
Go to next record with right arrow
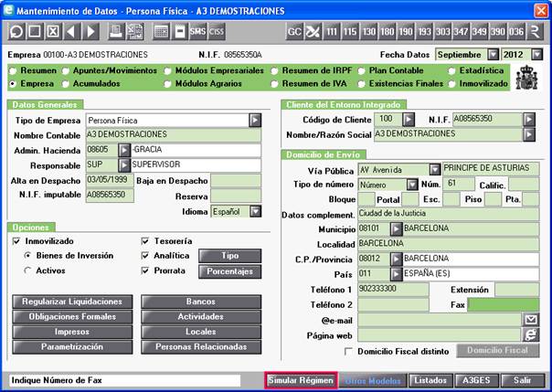(90, 32)
